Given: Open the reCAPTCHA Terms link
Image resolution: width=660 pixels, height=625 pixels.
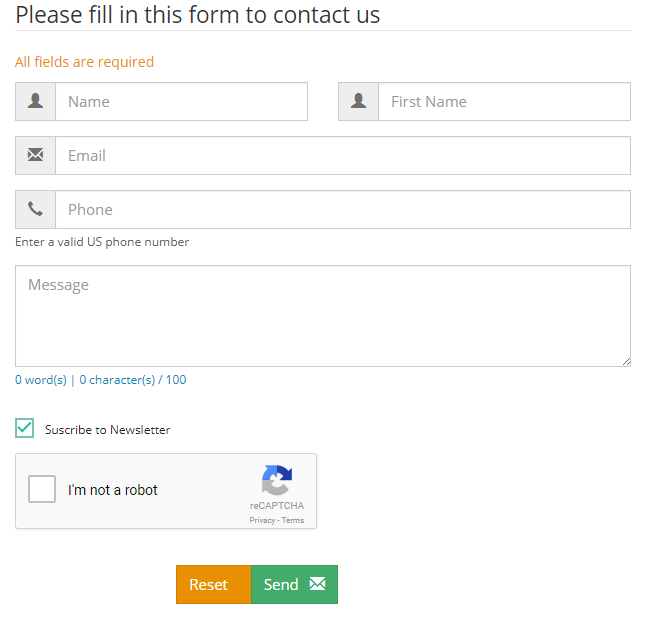Looking at the screenshot, I should (293, 521).
